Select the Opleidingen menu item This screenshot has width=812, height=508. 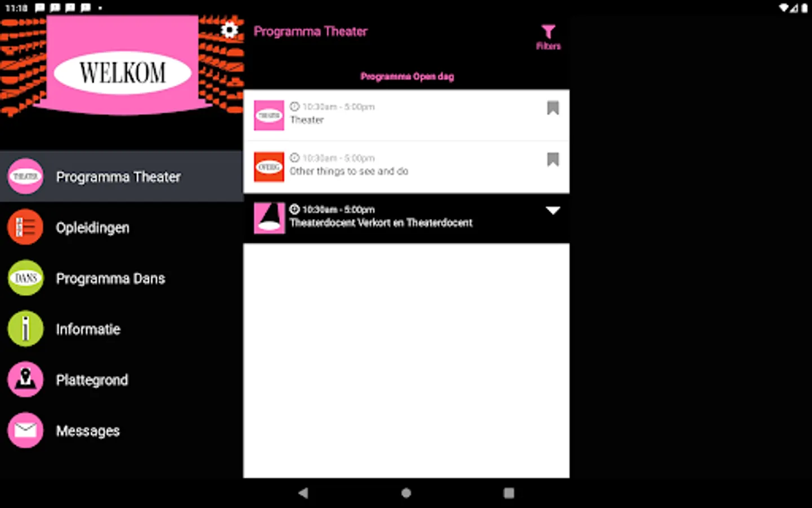click(x=92, y=227)
